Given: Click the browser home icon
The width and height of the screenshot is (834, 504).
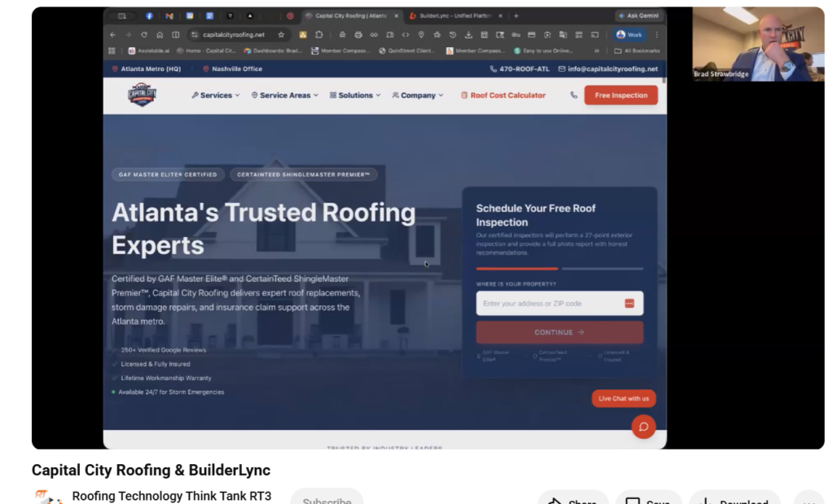Looking at the screenshot, I should [160, 35].
